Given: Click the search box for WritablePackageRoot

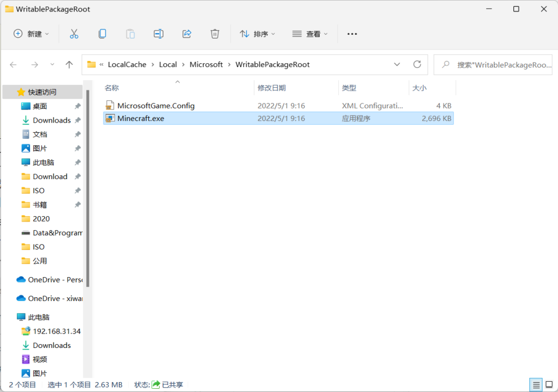Looking at the screenshot, I should [493, 65].
